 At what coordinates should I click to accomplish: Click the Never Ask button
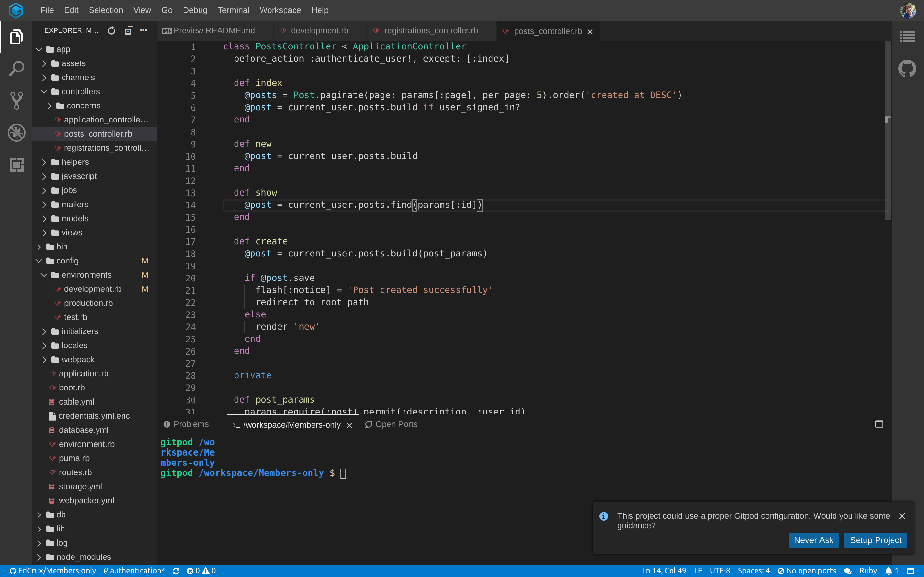pyautogui.click(x=813, y=540)
